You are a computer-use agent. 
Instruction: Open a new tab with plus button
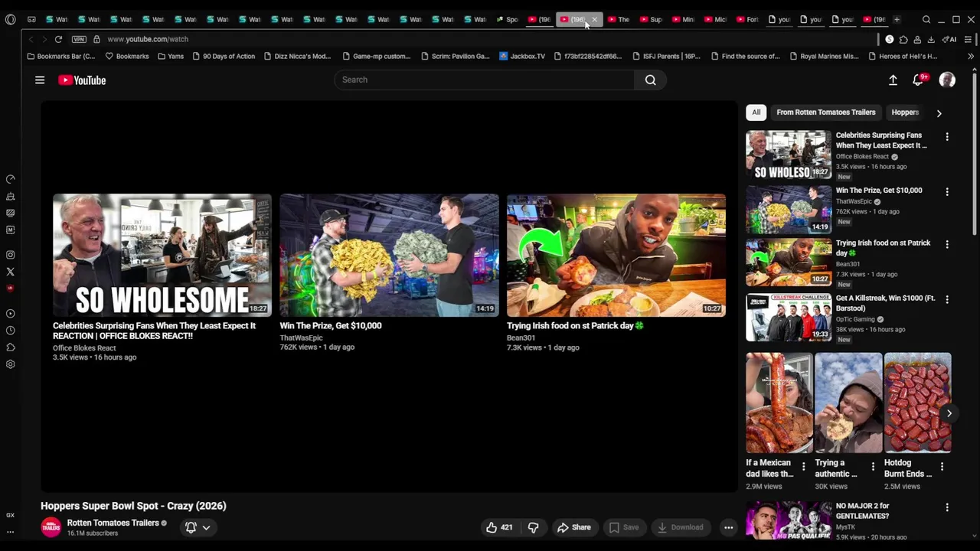coord(897,19)
